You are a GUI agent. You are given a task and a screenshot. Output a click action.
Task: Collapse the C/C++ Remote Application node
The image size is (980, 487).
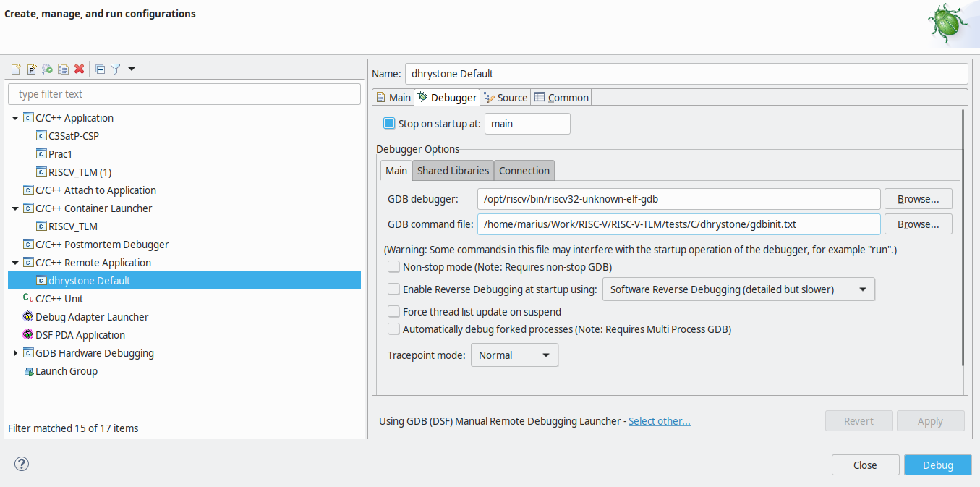pyautogui.click(x=15, y=263)
